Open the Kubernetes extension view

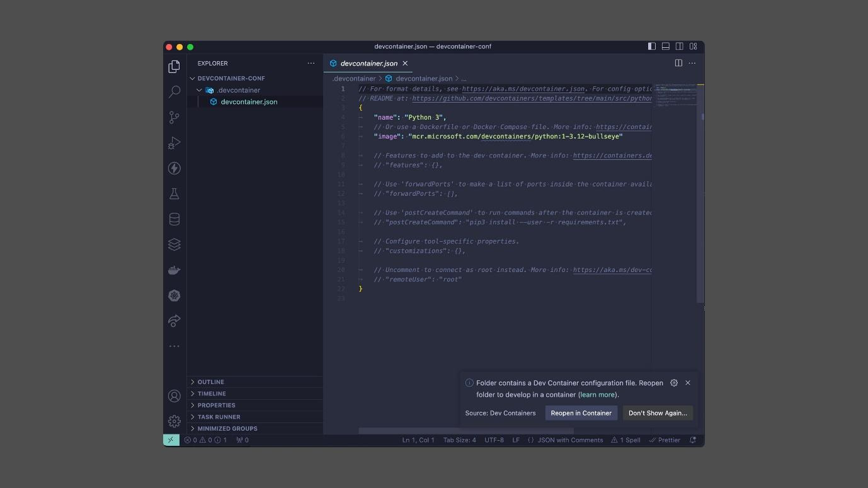tap(174, 295)
